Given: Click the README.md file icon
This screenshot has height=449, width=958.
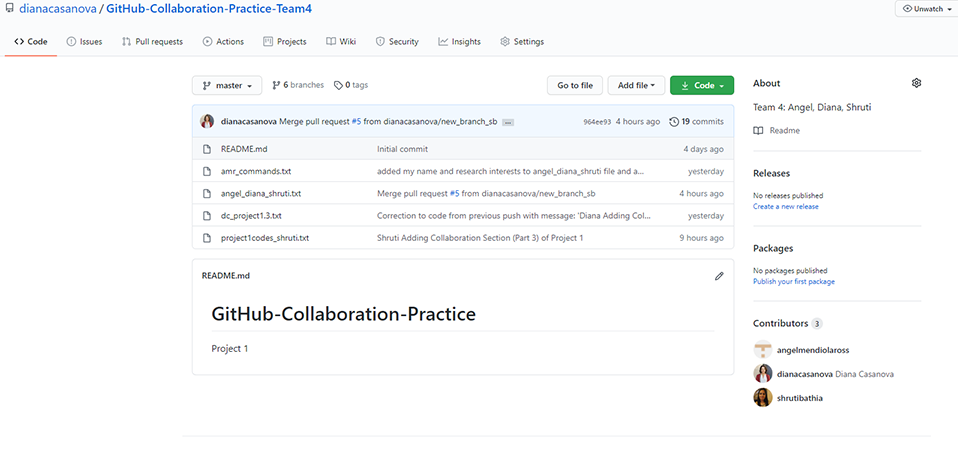Looking at the screenshot, I should pyautogui.click(x=207, y=149).
